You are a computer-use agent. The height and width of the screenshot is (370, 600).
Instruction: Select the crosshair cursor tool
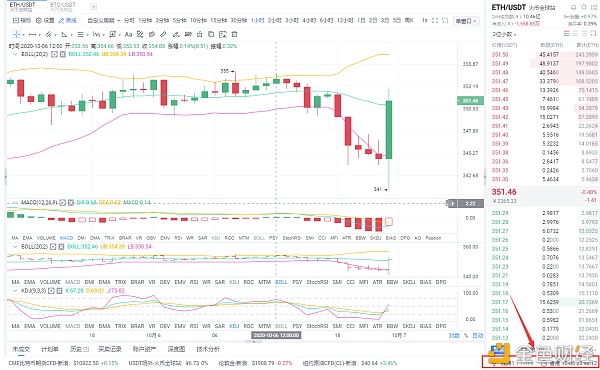16,34
